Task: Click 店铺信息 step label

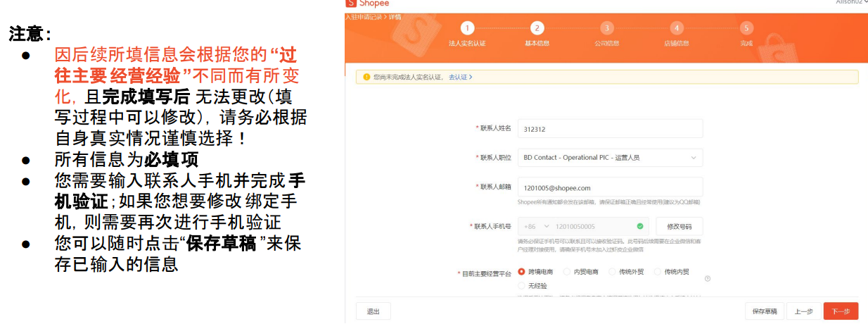Action: pyautogui.click(x=677, y=44)
